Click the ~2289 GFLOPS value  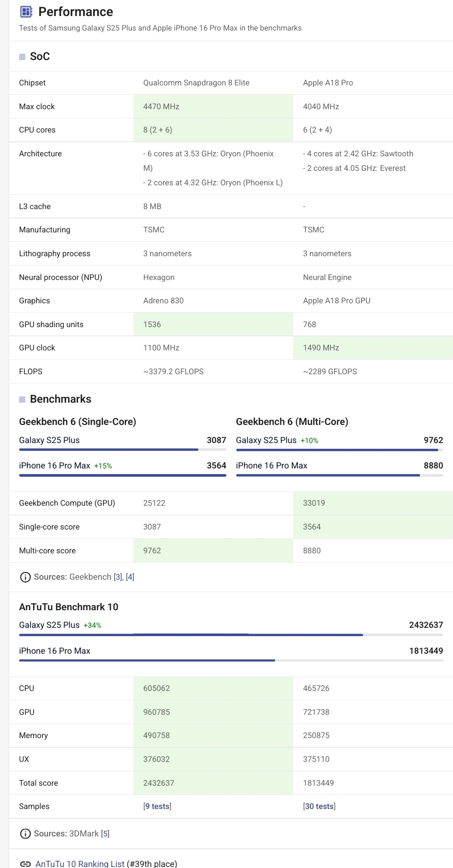coord(330,372)
